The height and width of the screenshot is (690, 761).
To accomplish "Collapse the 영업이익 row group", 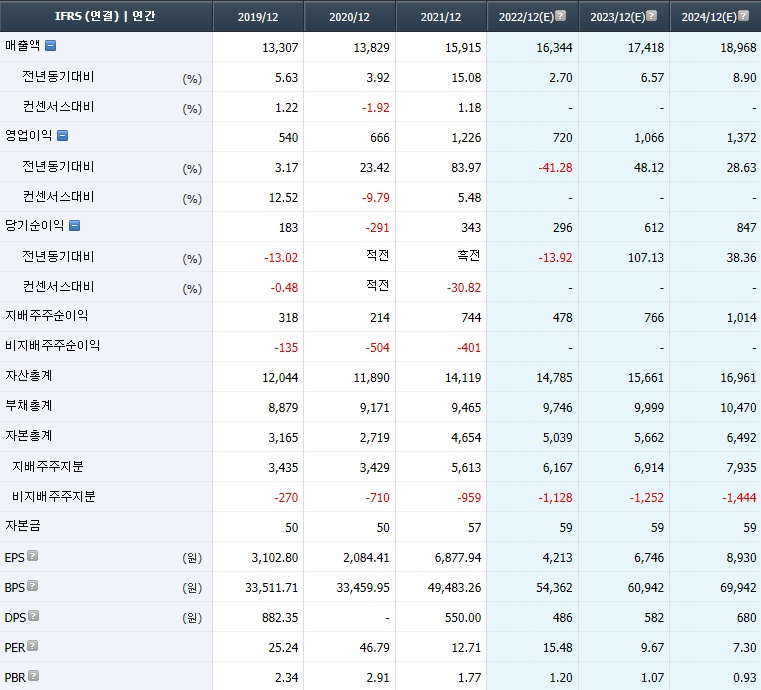I will coord(62,135).
